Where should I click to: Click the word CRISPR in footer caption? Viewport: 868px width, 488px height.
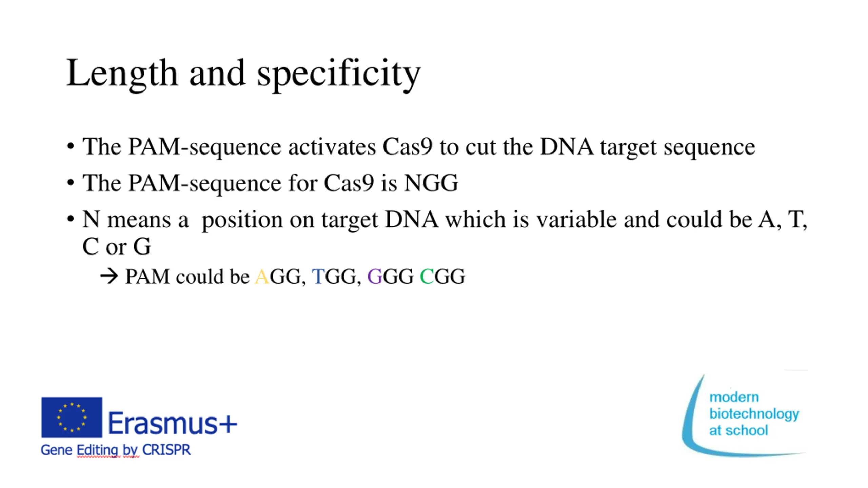(166, 450)
